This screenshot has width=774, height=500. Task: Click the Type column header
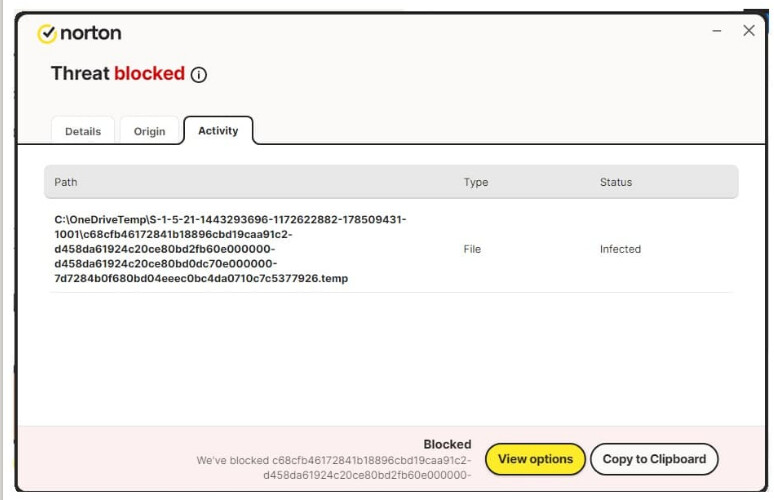(476, 182)
